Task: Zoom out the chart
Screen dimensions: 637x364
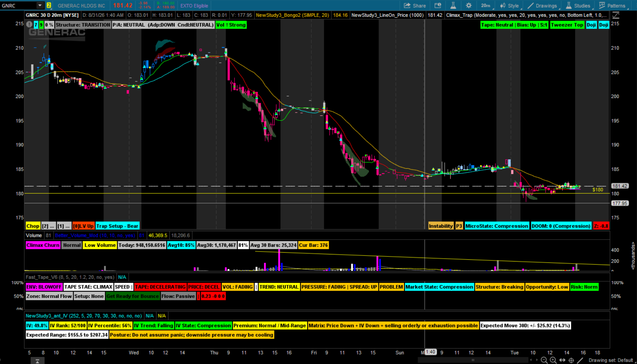Action: pos(544,360)
